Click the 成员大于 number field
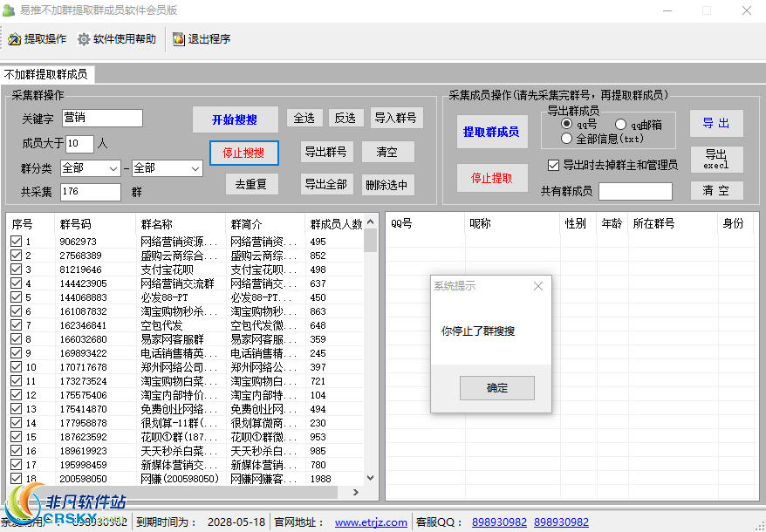 pyautogui.click(x=79, y=144)
